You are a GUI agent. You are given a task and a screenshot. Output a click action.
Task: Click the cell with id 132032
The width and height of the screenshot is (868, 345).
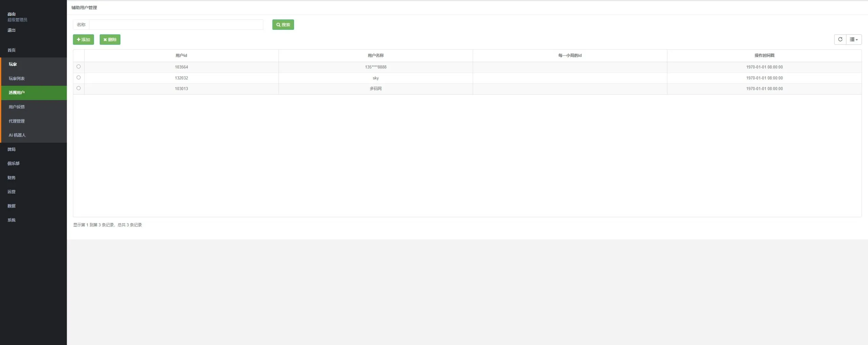(x=181, y=78)
